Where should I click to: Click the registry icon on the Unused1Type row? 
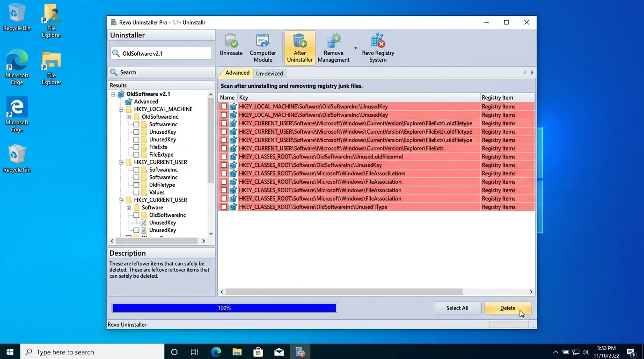(x=233, y=207)
